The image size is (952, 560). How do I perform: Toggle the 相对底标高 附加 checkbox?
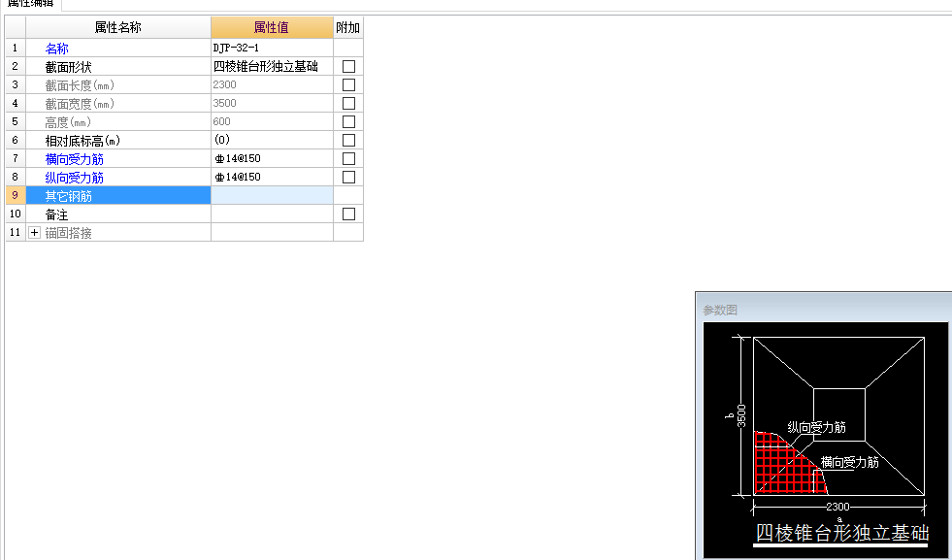pyautogui.click(x=348, y=140)
